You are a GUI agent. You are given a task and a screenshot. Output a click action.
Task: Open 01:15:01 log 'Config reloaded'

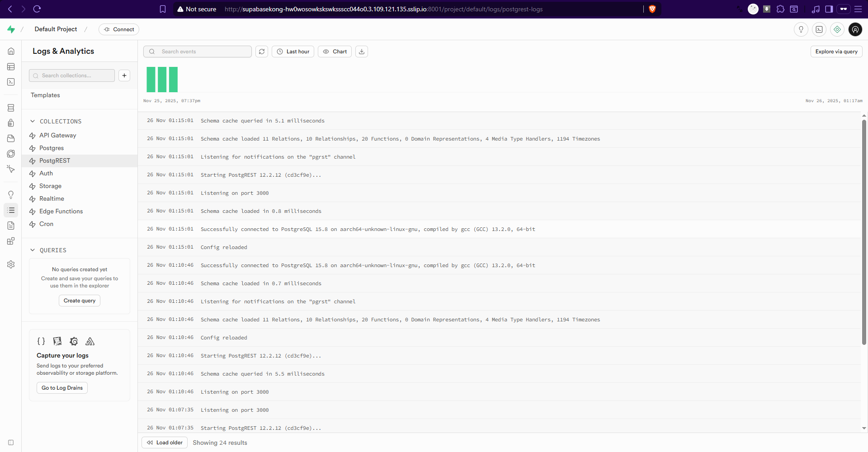point(500,247)
